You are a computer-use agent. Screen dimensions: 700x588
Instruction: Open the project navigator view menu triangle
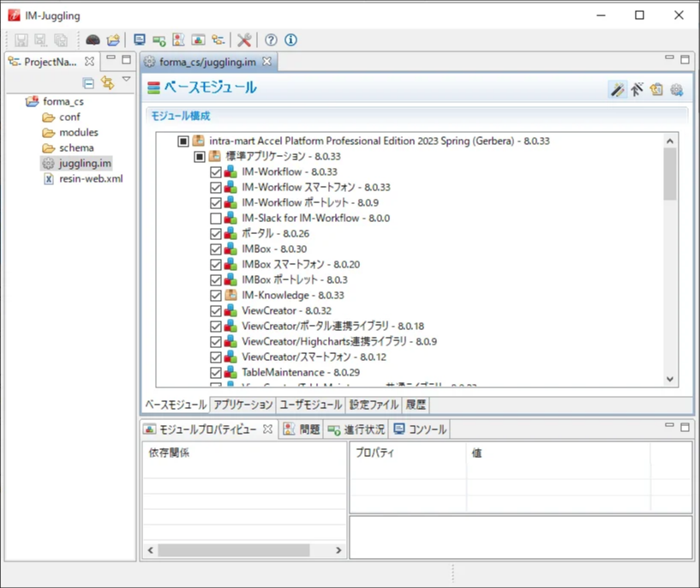[126, 80]
